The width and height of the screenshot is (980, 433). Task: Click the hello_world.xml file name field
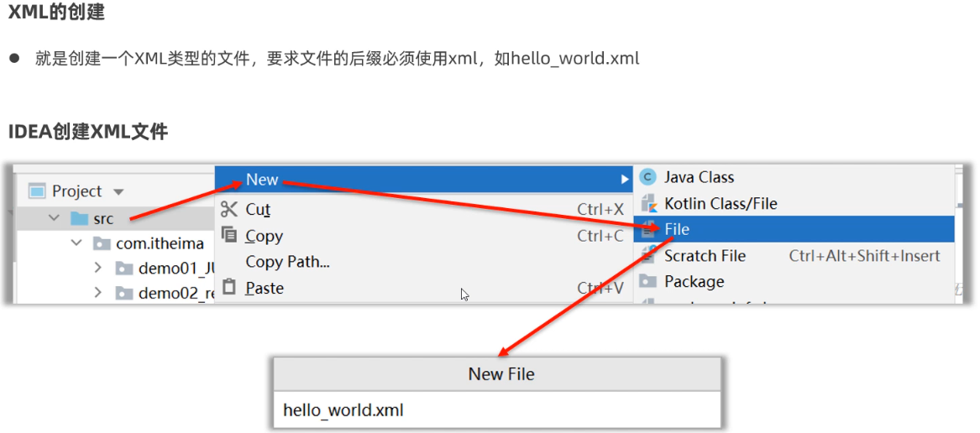click(x=497, y=410)
